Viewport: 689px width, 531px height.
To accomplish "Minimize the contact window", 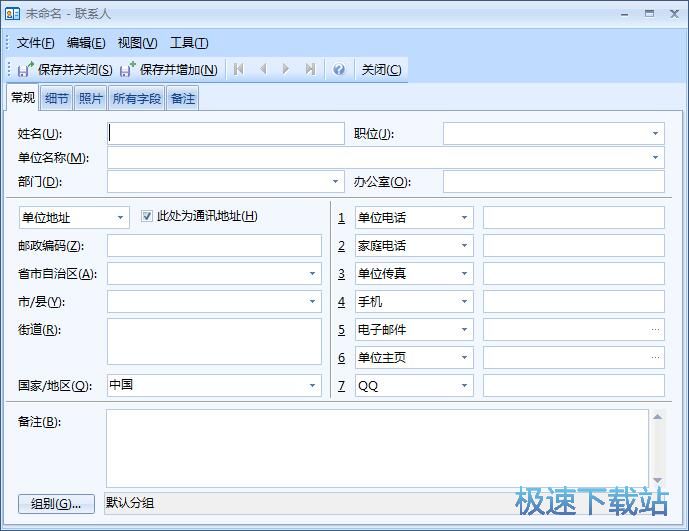I will (x=624, y=15).
